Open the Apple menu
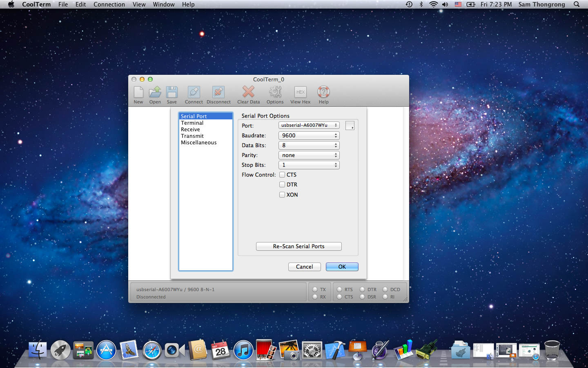This screenshot has width=588, height=368. click(11, 4)
